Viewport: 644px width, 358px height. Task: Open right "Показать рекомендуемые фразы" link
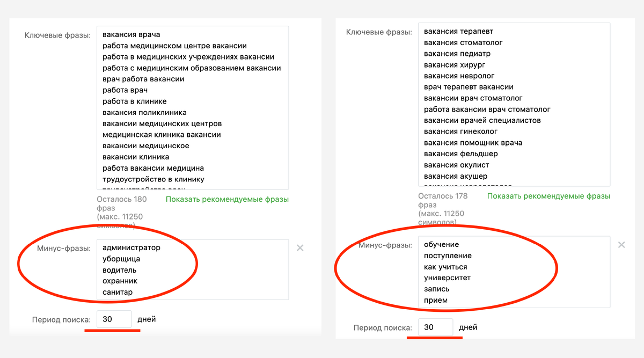pos(549,195)
